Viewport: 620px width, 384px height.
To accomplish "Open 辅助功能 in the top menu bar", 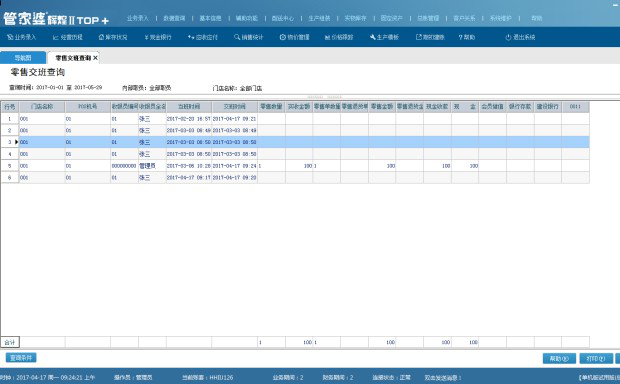I will click(x=247, y=18).
